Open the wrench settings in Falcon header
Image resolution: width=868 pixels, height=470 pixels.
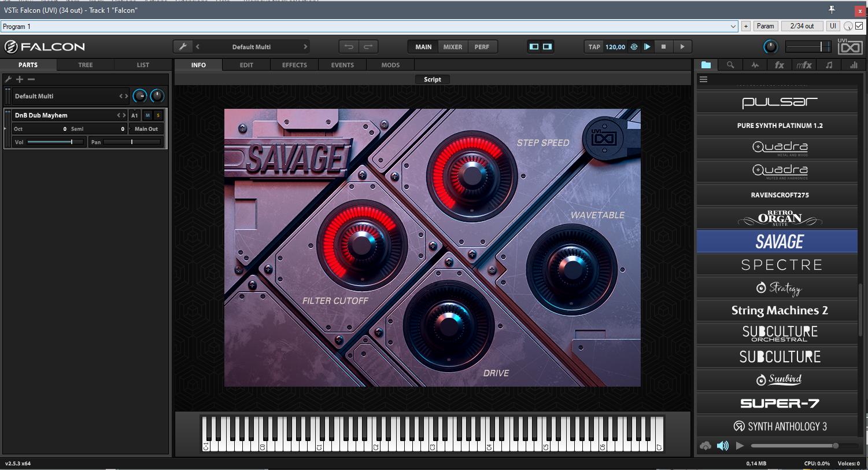coord(183,47)
